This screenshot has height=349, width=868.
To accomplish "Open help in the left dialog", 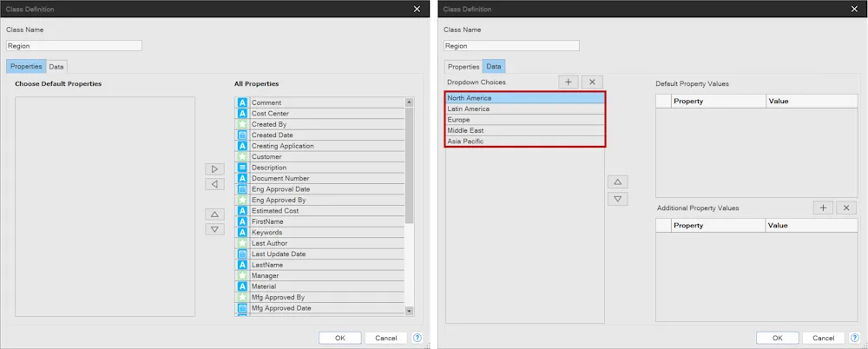I will pos(418,338).
